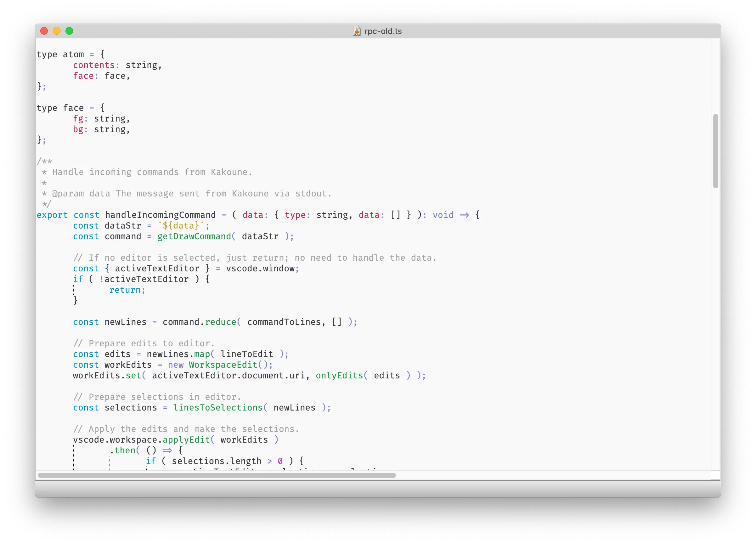Image resolution: width=756 pixels, height=544 pixels.
Task: Click the applyEdit method call
Action: tap(186, 440)
